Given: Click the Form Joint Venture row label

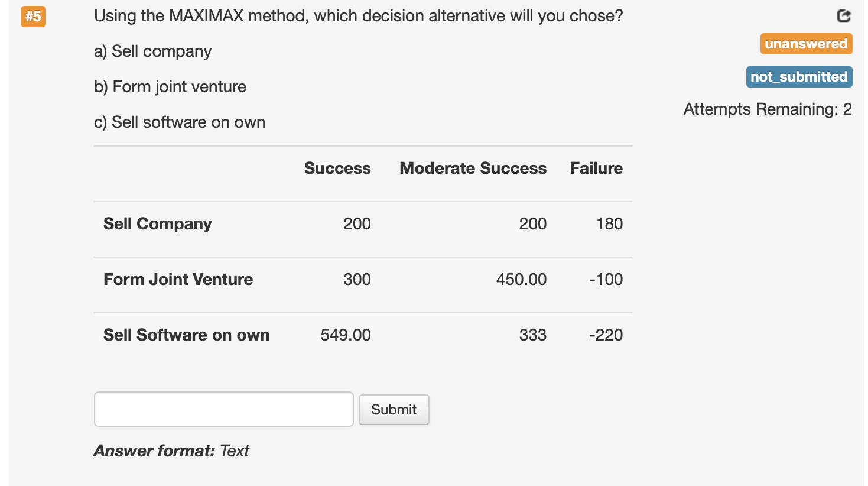Looking at the screenshot, I should point(178,279).
